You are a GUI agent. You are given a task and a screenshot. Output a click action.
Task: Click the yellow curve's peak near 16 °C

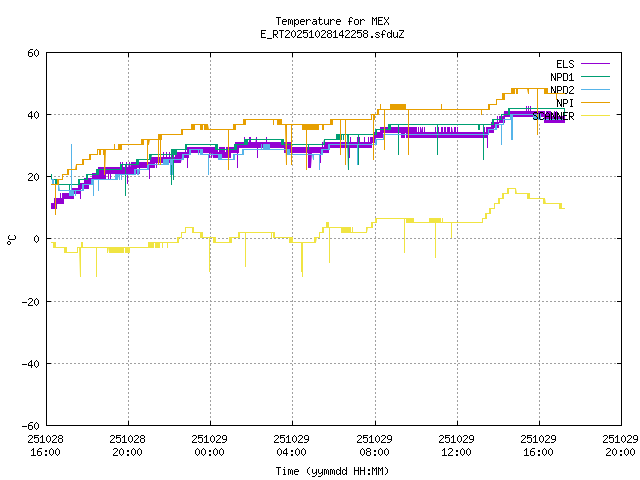coord(511,189)
